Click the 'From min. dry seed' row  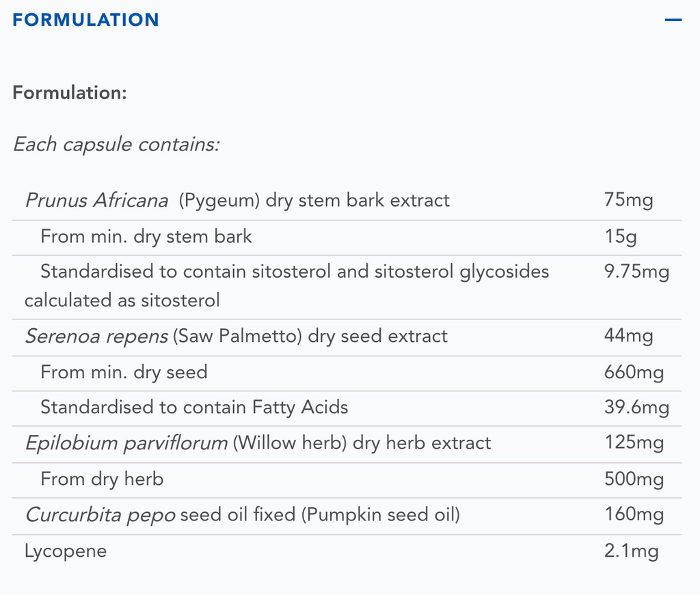(124, 372)
